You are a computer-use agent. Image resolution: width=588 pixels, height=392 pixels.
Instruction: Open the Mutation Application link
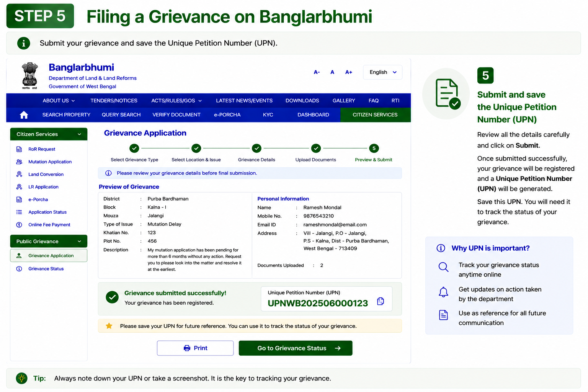pos(50,162)
